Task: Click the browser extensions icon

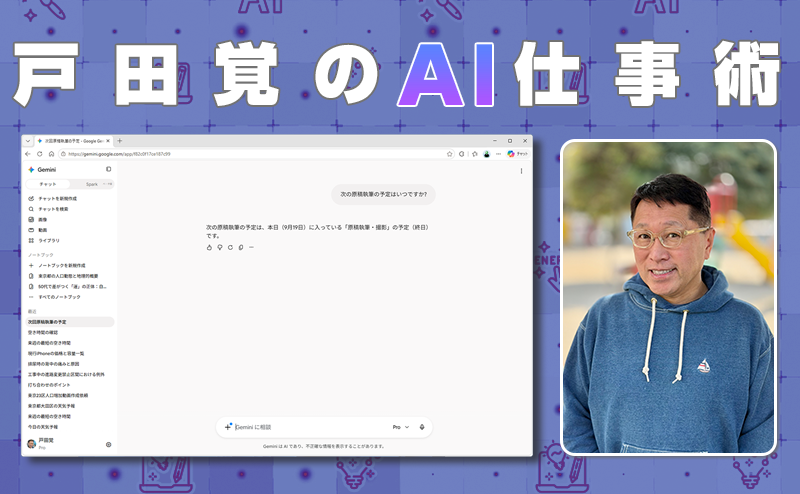Action: click(x=462, y=154)
